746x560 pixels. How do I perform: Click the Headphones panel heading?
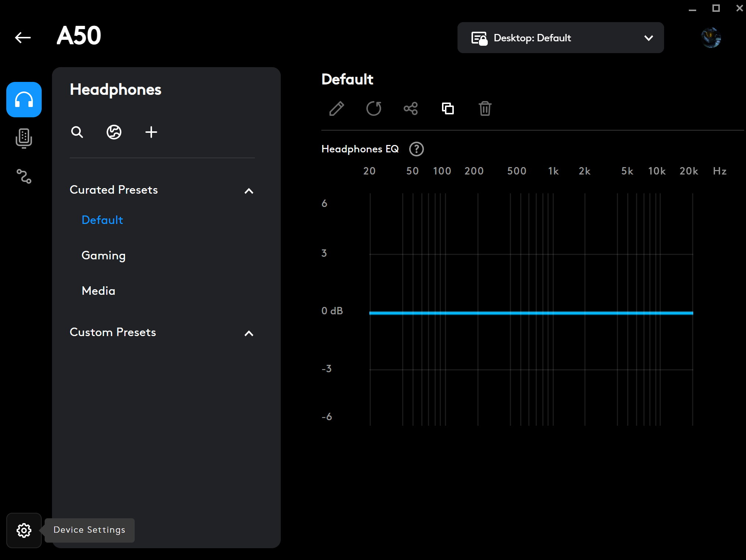tap(115, 90)
